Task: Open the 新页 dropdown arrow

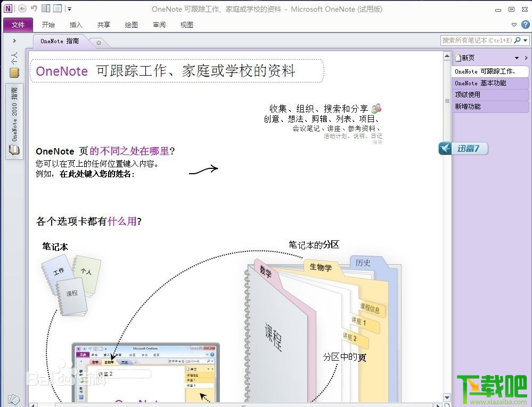Action: [517, 58]
